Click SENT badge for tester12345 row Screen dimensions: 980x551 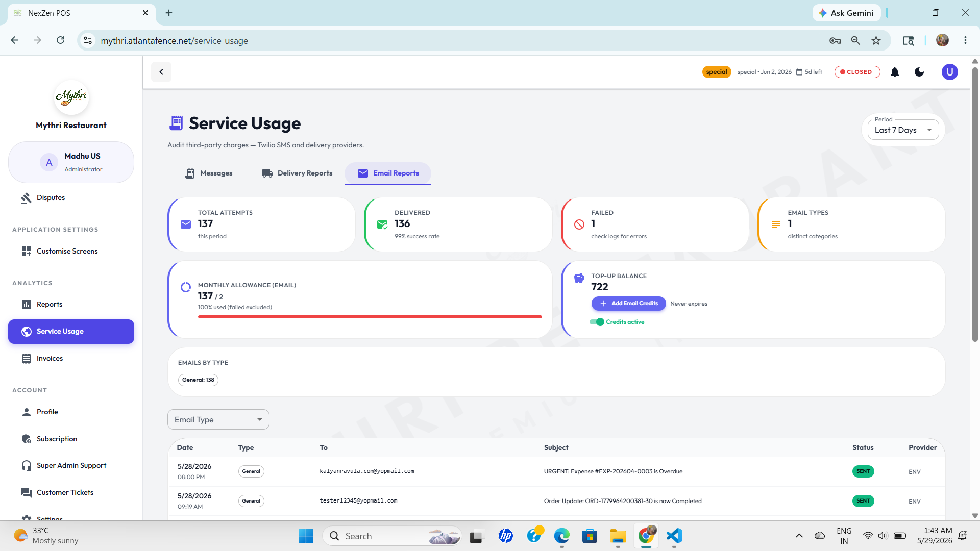863,501
